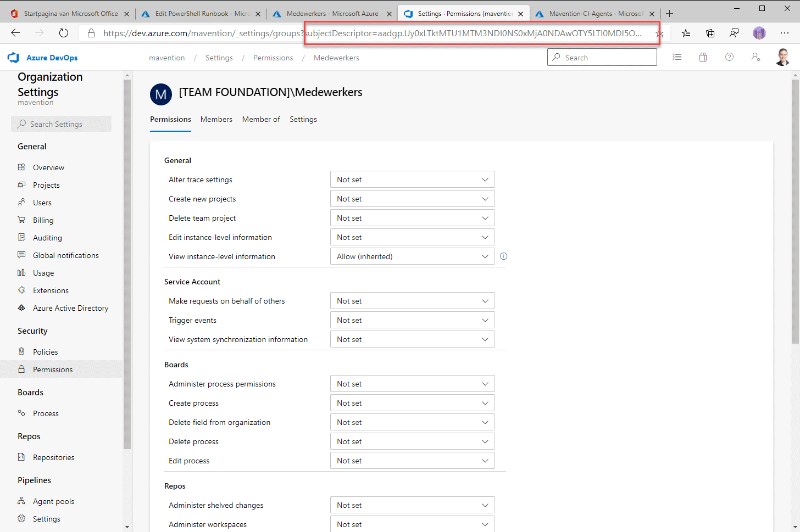This screenshot has width=800, height=532.
Task: Click the Settings breadcrumb link
Action: pos(219,58)
